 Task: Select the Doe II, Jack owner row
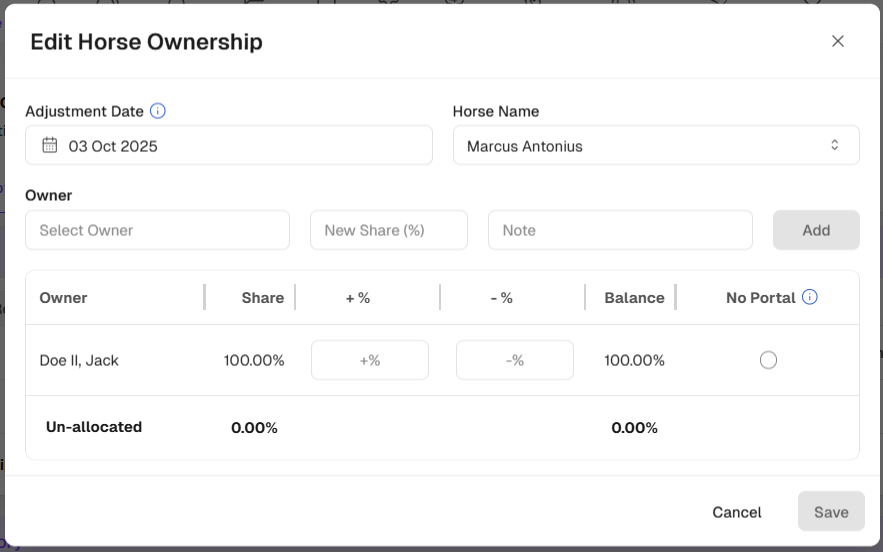pos(79,360)
